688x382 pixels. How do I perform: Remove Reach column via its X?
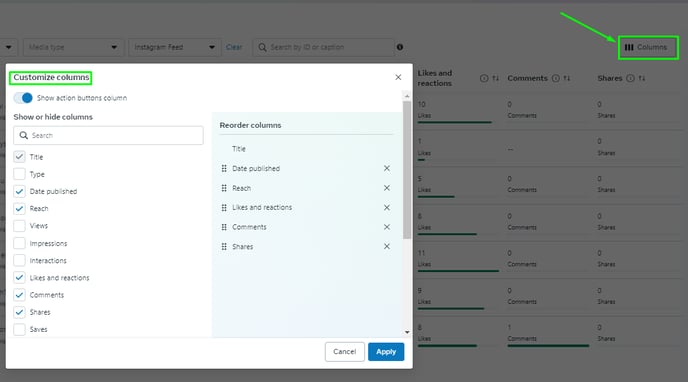pos(387,188)
